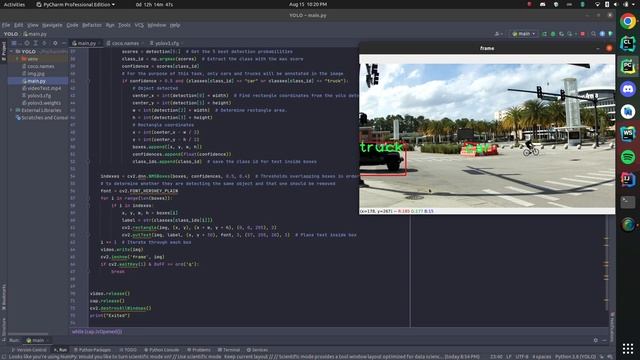This screenshot has width=640, height=360.
Task: Open Python Console tool window
Action: point(162,350)
